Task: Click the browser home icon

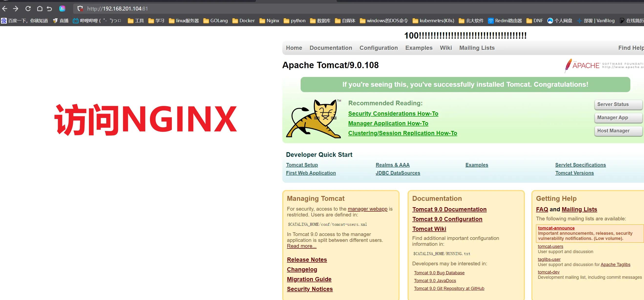Action: point(40,9)
